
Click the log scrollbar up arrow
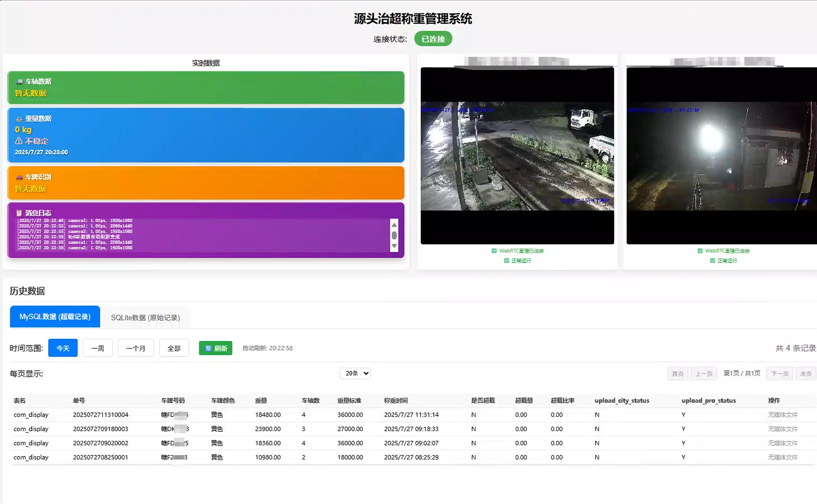pos(394,225)
